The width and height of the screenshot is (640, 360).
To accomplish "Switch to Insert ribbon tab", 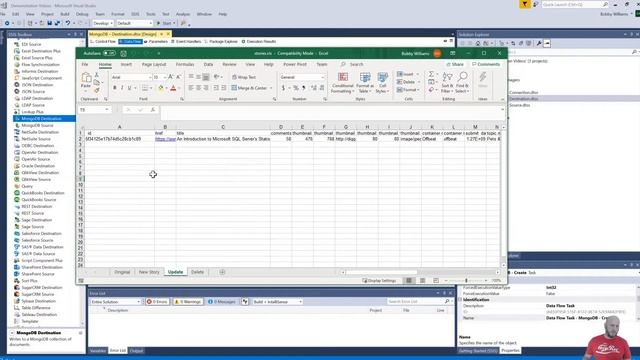I will 126,64.
